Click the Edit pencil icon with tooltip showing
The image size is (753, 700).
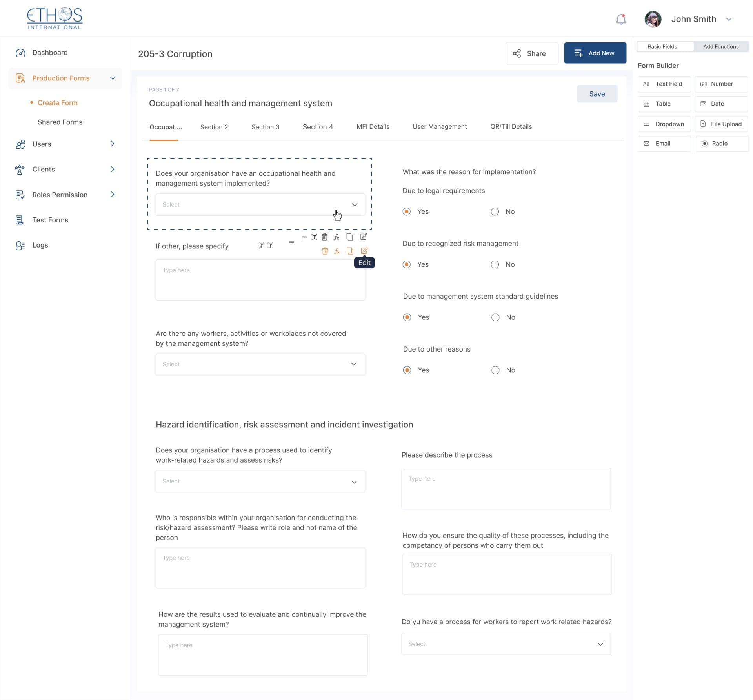365,251
